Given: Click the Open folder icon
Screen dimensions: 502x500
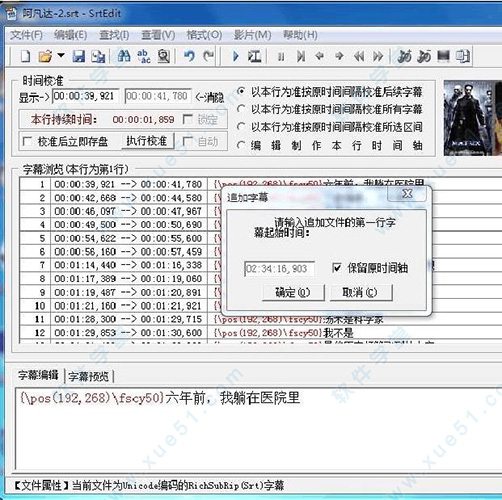Looking at the screenshot, I should coord(45,56).
